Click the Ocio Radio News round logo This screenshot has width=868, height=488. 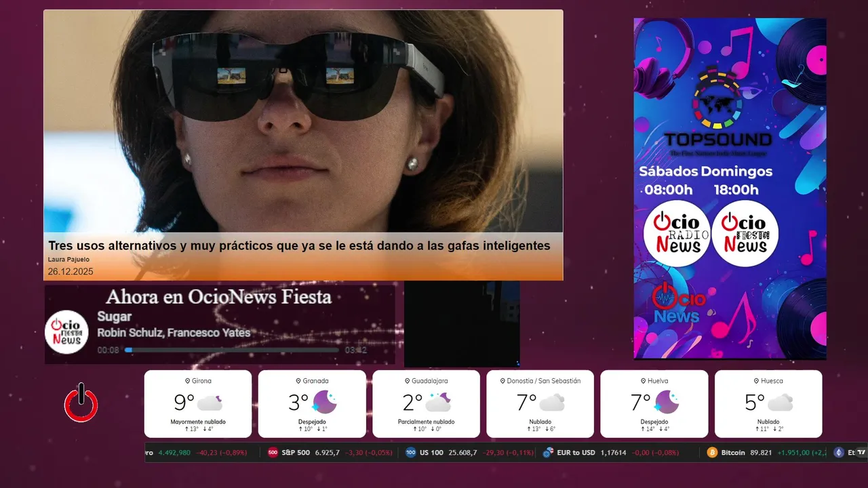pyautogui.click(x=676, y=234)
